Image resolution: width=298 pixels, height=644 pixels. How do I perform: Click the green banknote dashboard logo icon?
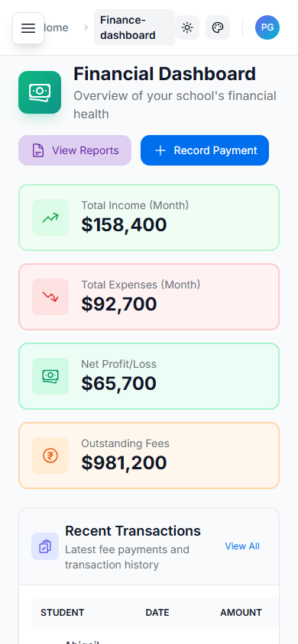point(40,92)
